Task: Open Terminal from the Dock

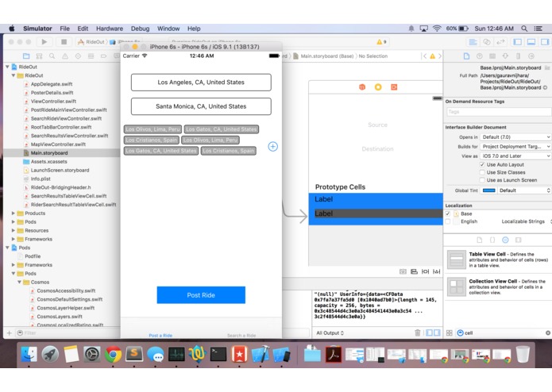Action: coord(218,354)
